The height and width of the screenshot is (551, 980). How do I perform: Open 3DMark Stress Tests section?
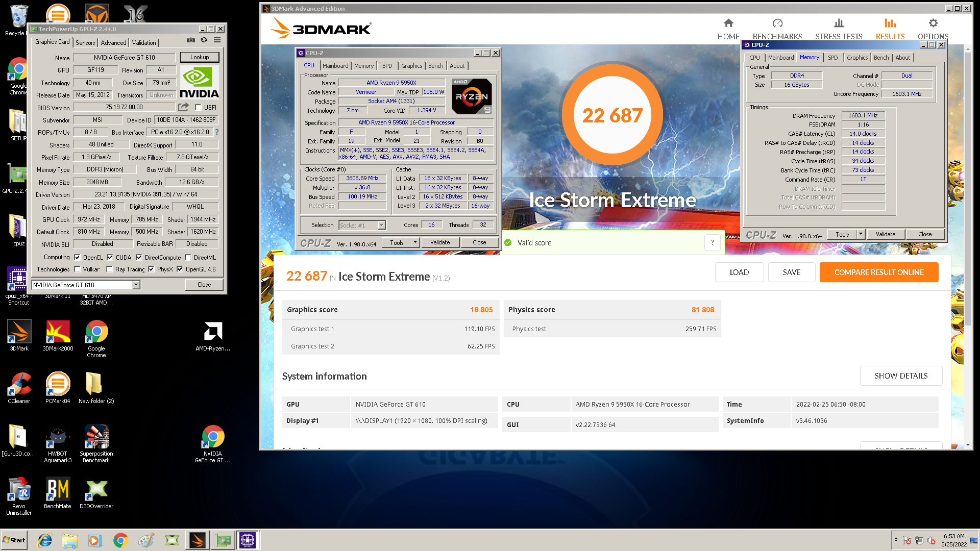[x=839, y=29]
